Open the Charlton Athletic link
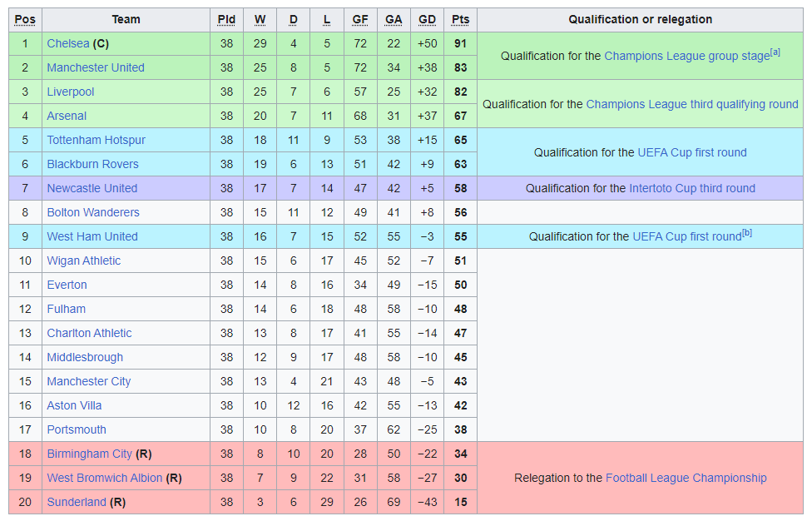Viewport: 812px width, 521px height. pyautogui.click(x=89, y=333)
